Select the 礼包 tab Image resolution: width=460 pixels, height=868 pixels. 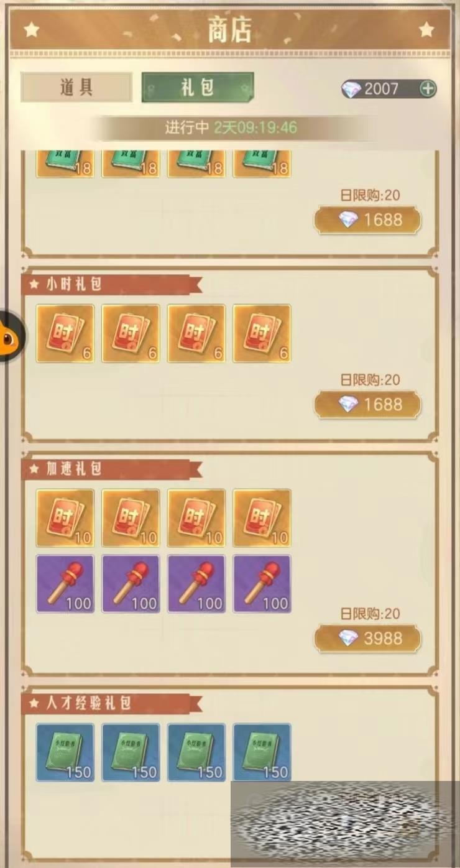[198, 87]
